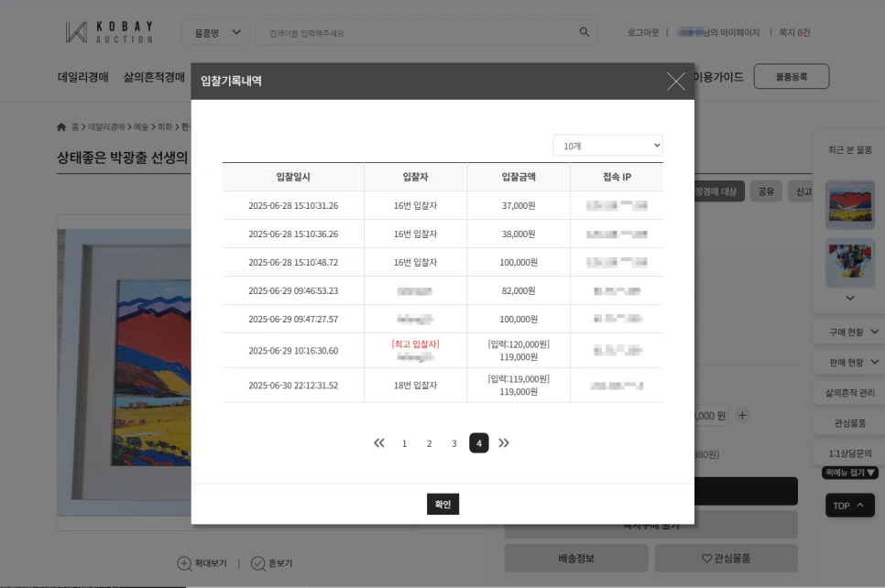
Task: Click the bid amount 38,000원
Action: coord(519,234)
